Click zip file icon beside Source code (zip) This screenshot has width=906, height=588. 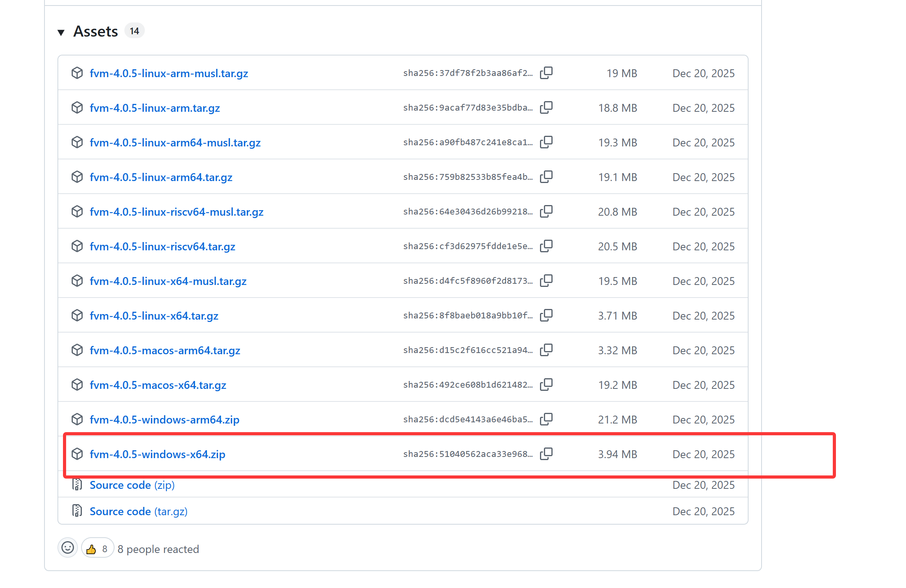click(77, 484)
